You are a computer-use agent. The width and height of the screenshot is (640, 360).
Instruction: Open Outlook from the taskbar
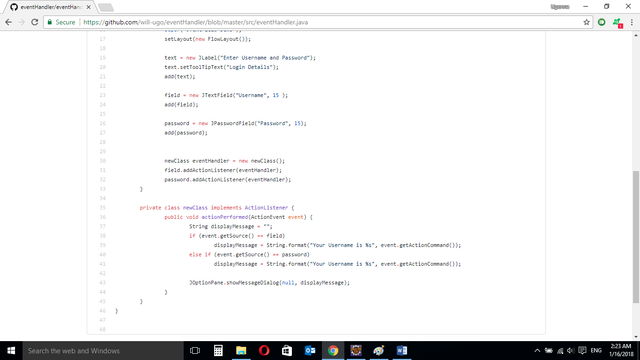tap(310, 351)
